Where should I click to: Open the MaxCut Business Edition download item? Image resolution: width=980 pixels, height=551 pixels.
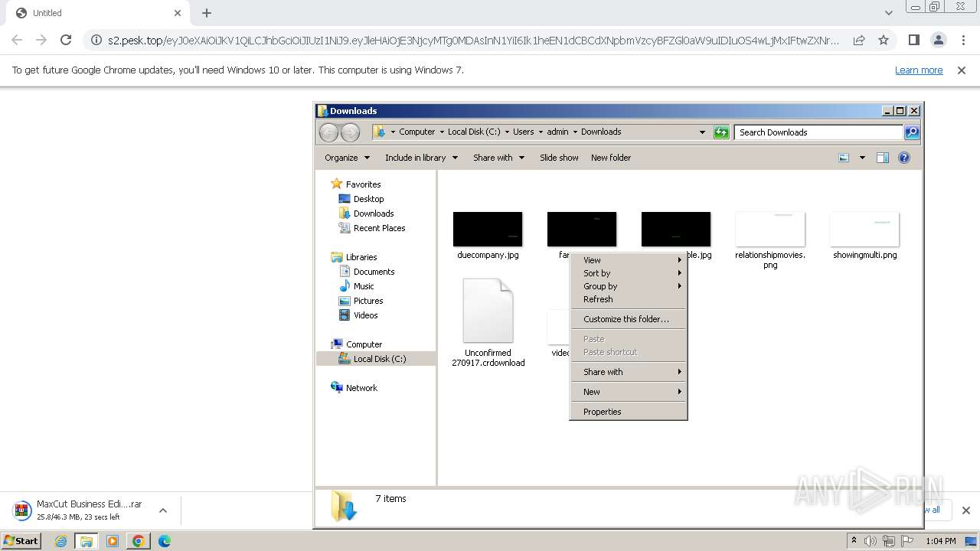tap(80, 510)
